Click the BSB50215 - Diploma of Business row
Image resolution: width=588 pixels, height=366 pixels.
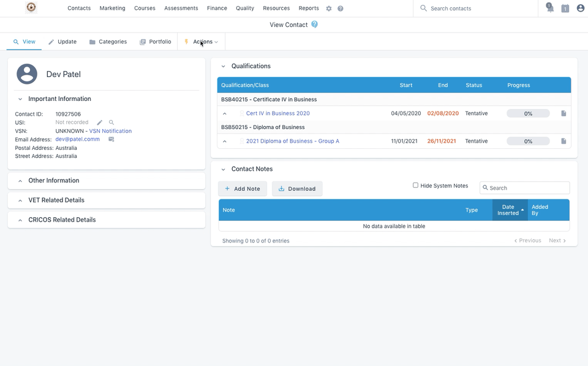click(394, 127)
